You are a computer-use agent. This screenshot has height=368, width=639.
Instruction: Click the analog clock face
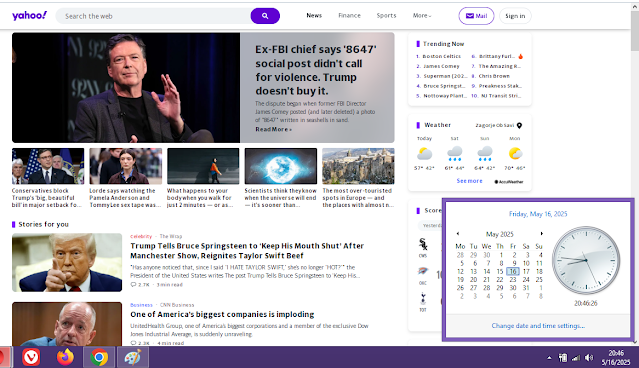tap(586, 260)
